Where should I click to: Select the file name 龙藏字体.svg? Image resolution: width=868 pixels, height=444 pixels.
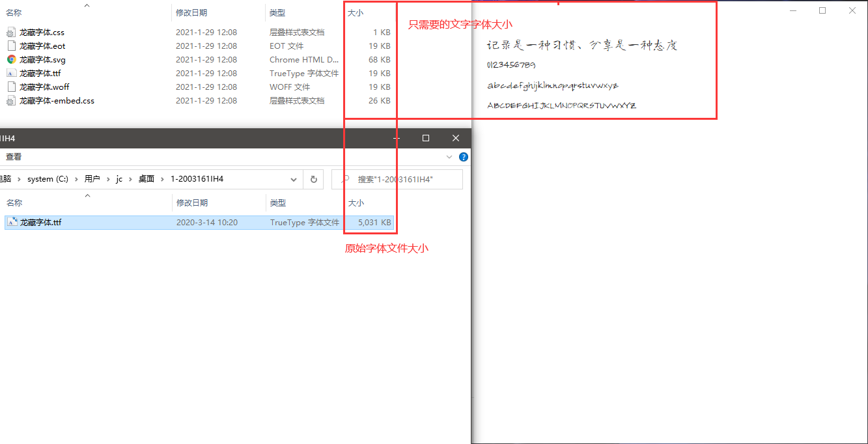click(x=42, y=59)
